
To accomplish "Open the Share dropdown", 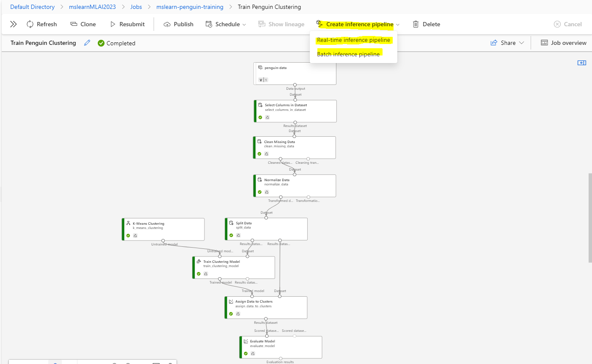I will [507, 43].
